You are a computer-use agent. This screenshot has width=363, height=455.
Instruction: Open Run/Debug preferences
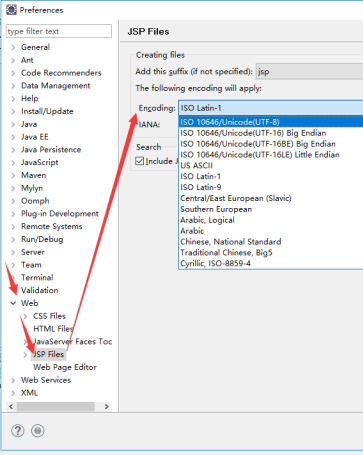pyautogui.click(x=42, y=239)
